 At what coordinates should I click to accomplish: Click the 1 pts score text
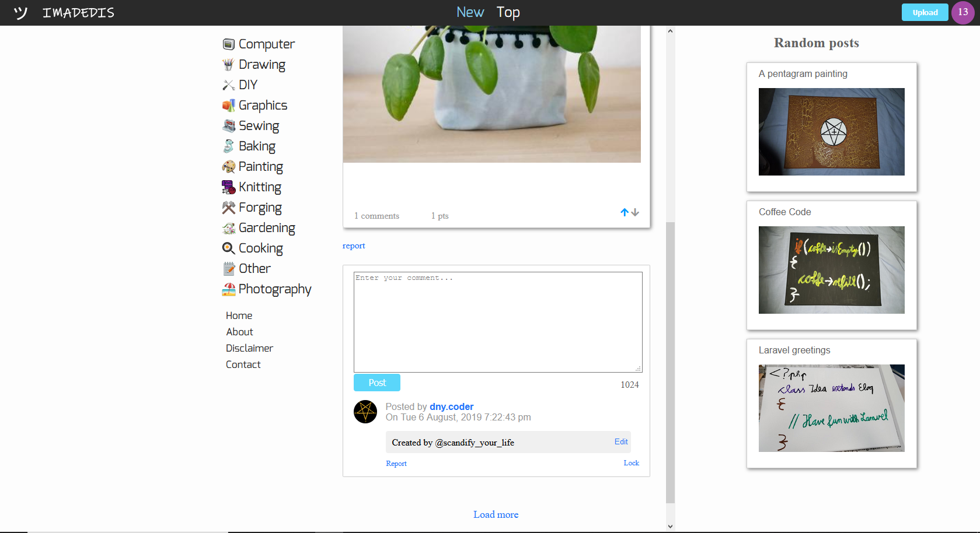tap(440, 216)
